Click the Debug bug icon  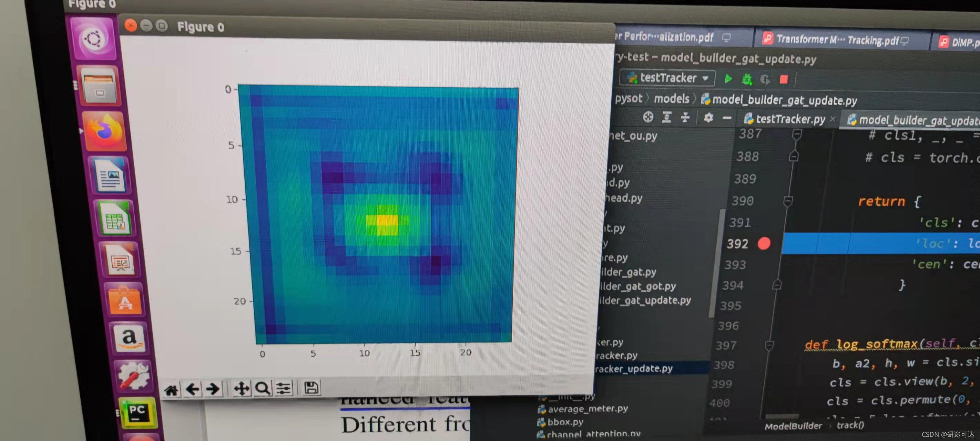coord(747,79)
